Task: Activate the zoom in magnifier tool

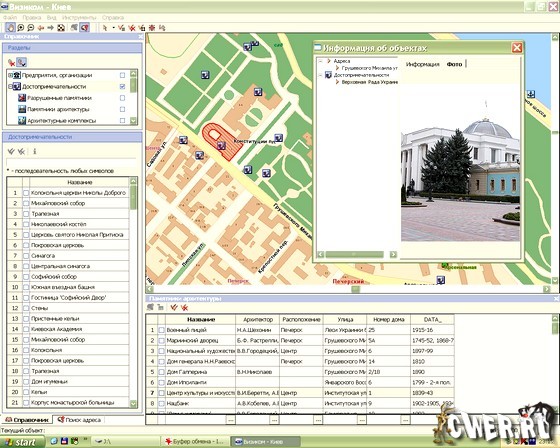Action: point(21,28)
